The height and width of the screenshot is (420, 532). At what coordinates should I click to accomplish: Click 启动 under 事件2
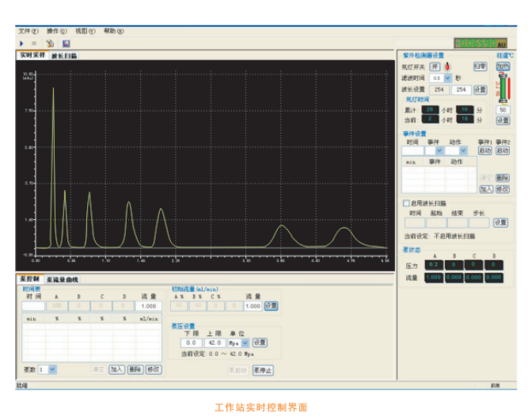(x=503, y=150)
